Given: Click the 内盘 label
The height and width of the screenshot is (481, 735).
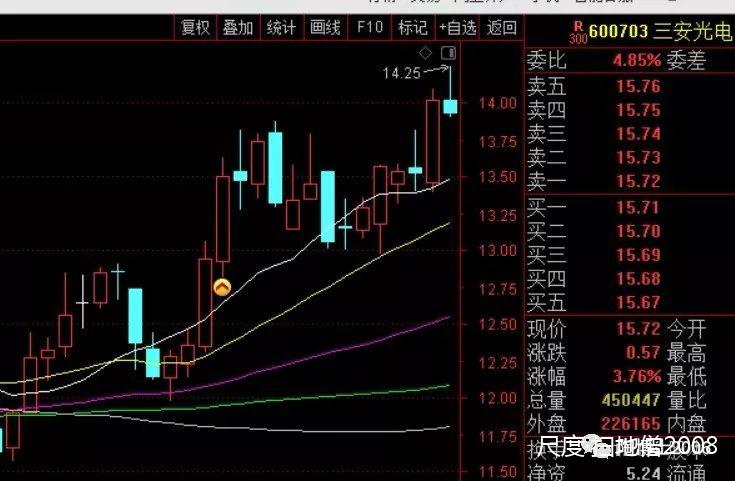Looking at the screenshot, I should tap(686, 424).
